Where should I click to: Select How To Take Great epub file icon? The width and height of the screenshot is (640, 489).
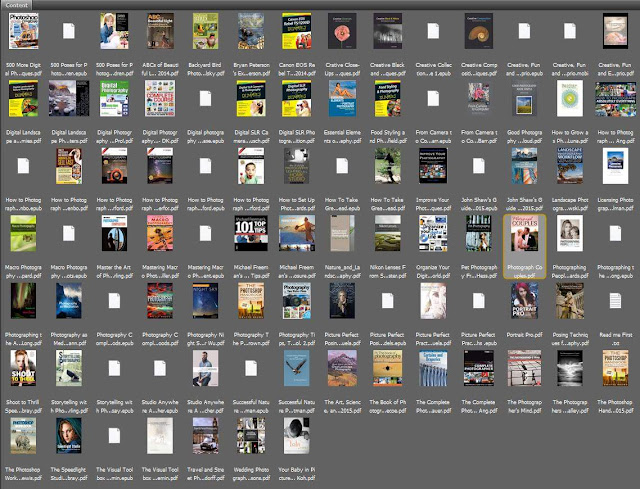coord(342,166)
